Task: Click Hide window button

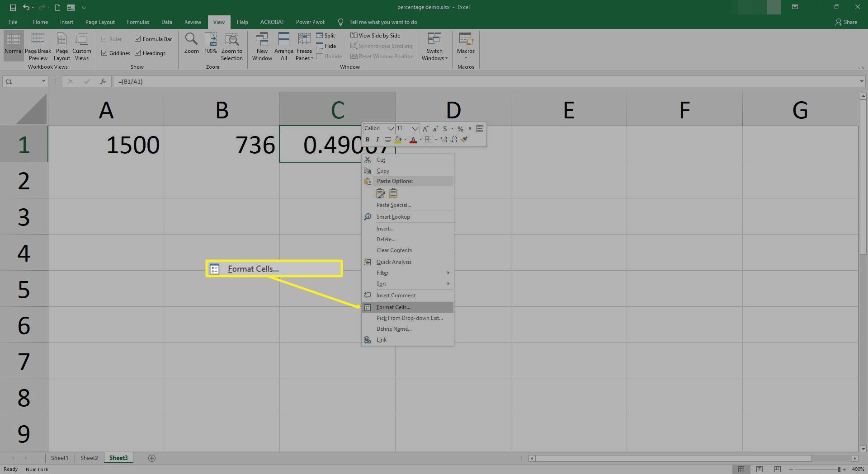Action: pyautogui.click(x=326, y=46)
